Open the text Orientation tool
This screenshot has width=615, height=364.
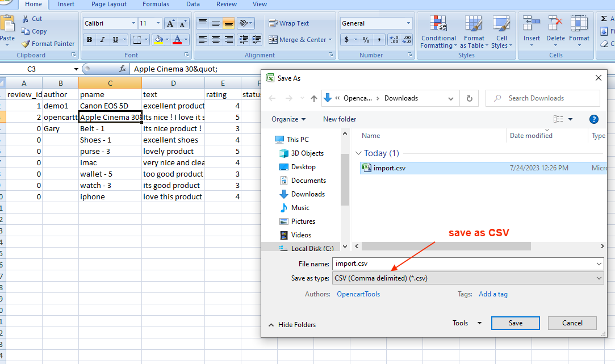(x=243, y=23)
